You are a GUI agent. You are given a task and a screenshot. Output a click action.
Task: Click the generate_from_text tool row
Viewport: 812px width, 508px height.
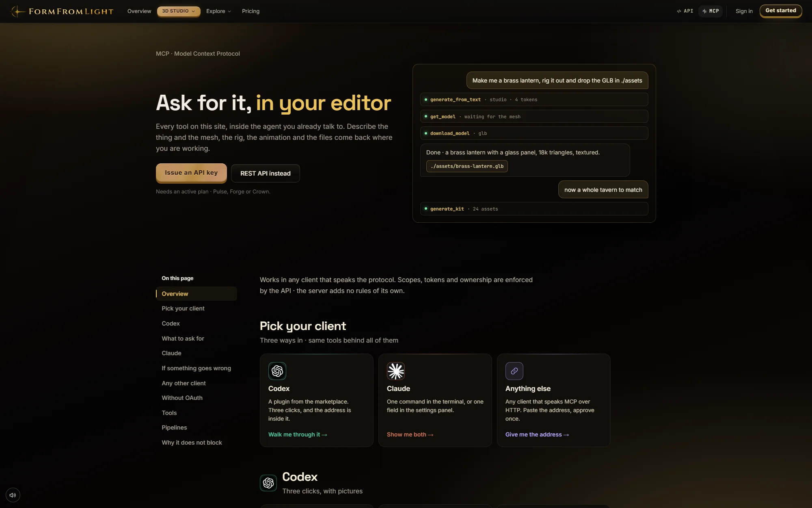pyautogui.click(x=534, y=100)
